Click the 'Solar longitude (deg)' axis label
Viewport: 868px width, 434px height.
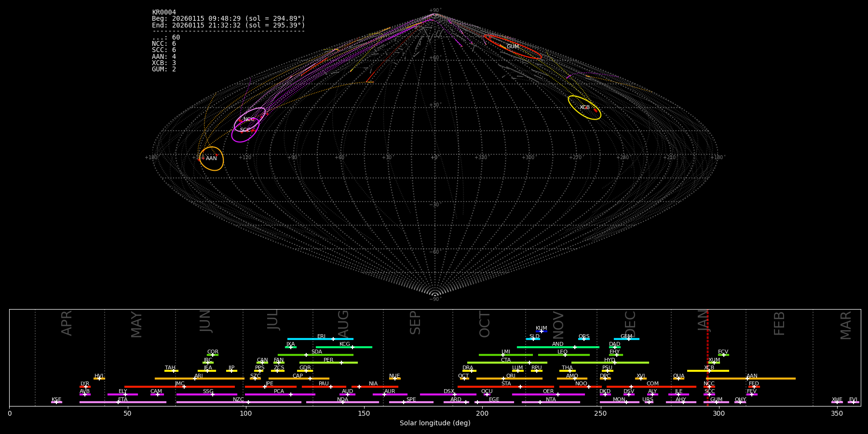pos(434,423)
